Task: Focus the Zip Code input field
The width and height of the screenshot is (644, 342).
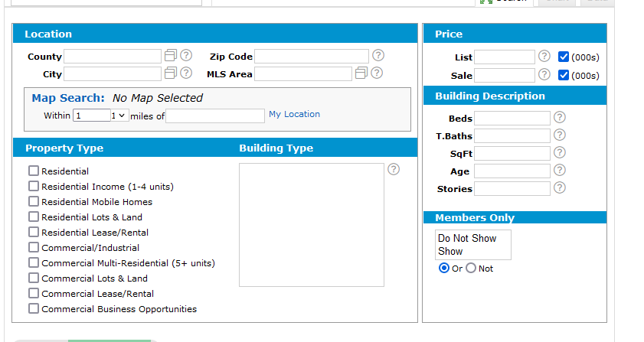Action: coord(312,57)
